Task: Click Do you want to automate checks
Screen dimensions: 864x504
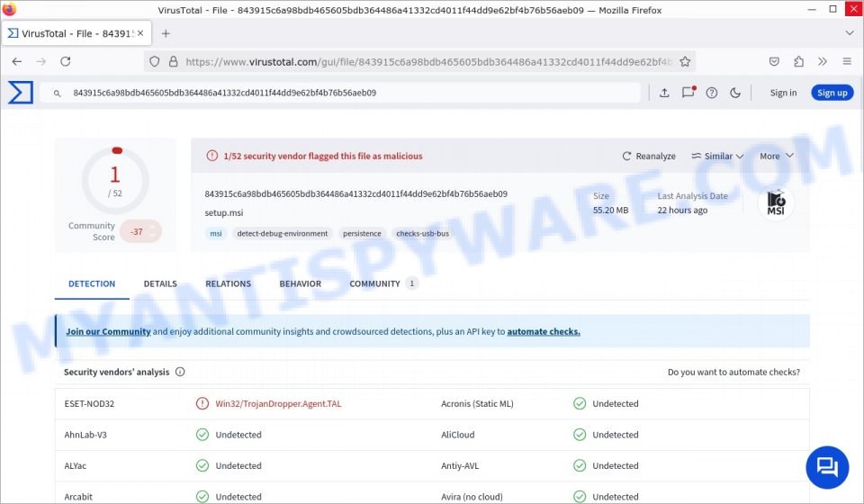Action: tap(733, 373)
